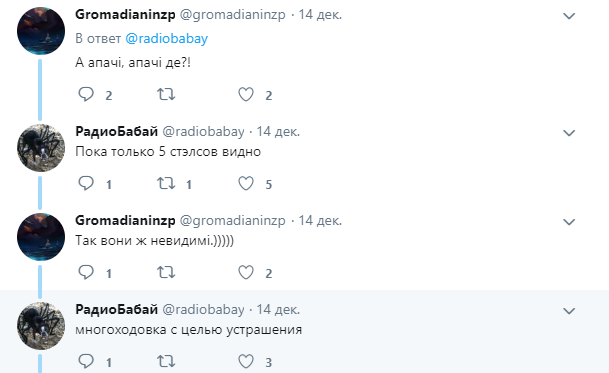This screenshot has width=609, height=373.
Task: Open more options on first Gromadianinzp tweet
Action: pos(569,16)
